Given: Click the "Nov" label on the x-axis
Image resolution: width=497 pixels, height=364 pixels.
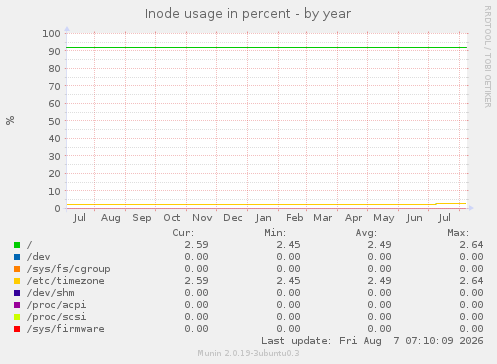Looking at the screenshot, I should pyautogui.click(x=202, y=218).
